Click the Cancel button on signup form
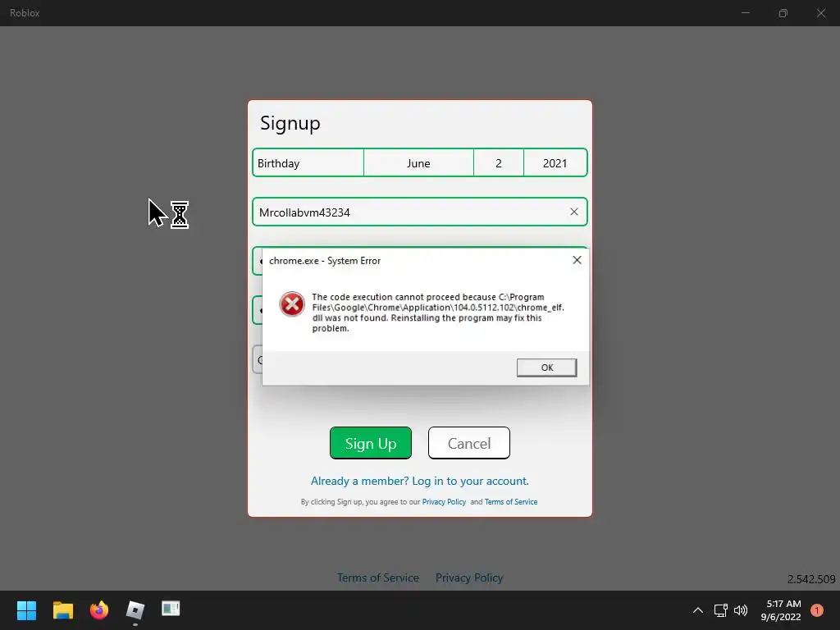The image size is (840, 630). point(468,443)
